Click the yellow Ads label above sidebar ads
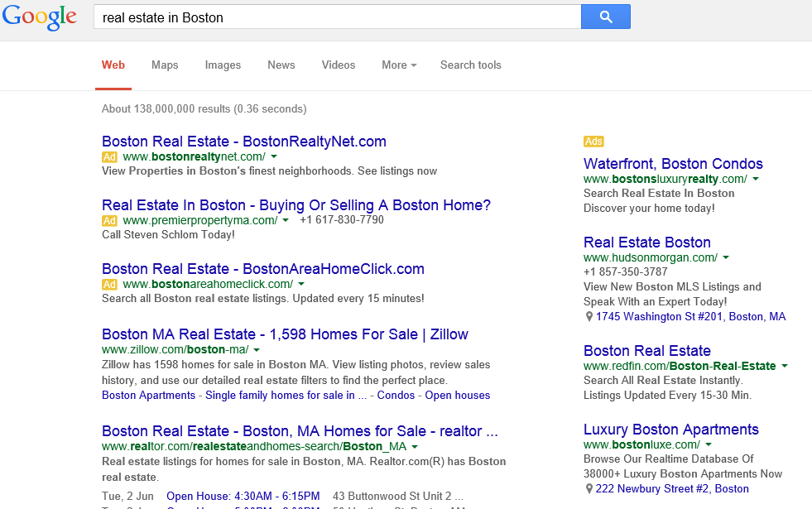This screenshot has height=509, width=812. pos(593,142)
